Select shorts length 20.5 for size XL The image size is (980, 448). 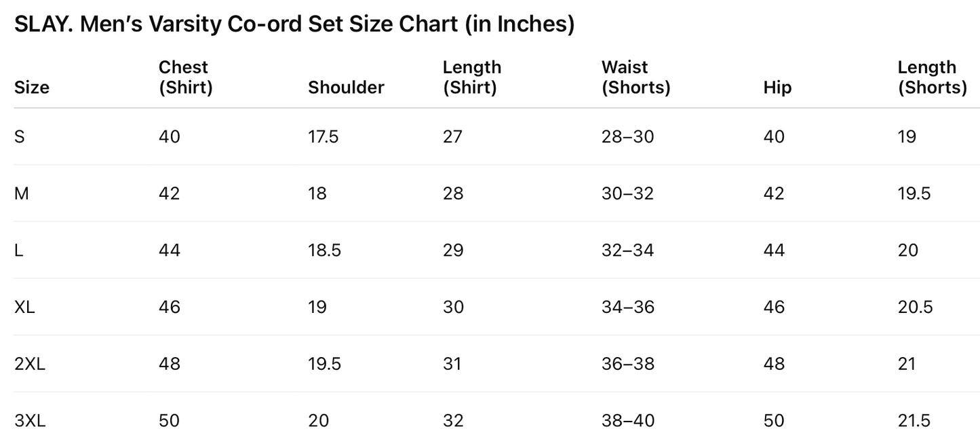pos(915,307)
